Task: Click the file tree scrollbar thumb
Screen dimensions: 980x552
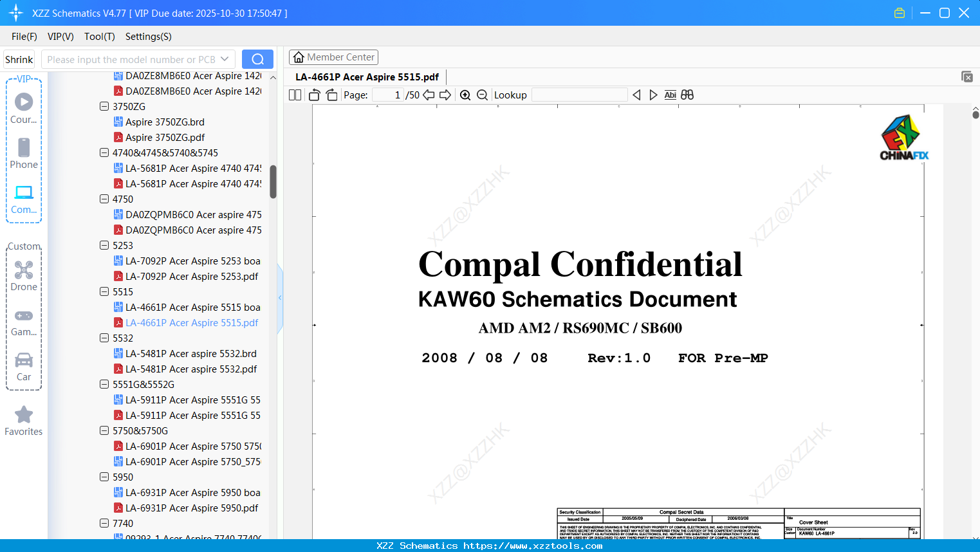Action: pos(273,182)
